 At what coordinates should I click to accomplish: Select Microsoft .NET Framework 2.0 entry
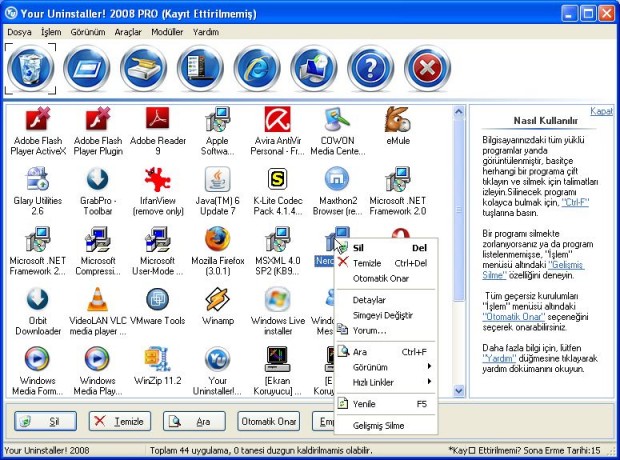398,191
